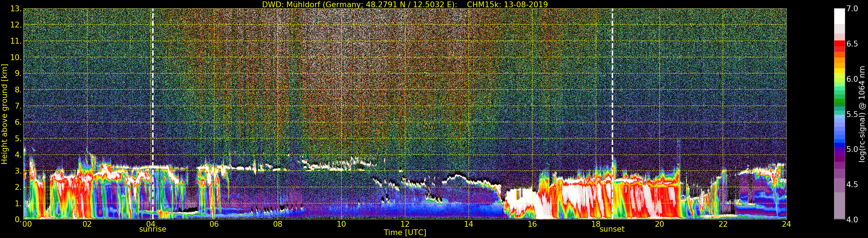Click the time-axis tick label "00"
This screenshot has height=238, width=868.
click(27, 224)
